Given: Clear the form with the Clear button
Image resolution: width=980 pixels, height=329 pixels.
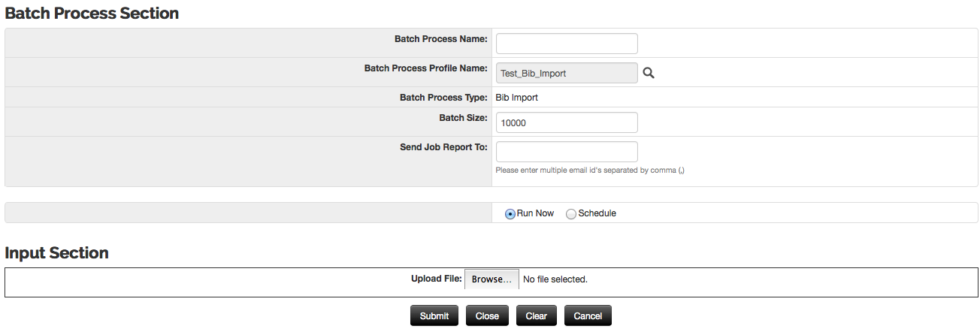Looking at the screenshot, I should coord(537,315).
